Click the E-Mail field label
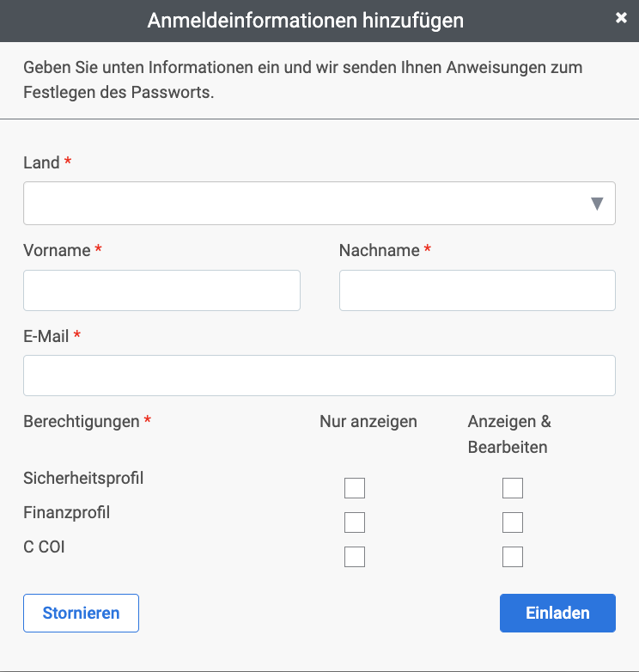The width and height of the screenshot is (639, 672). [46, 336]
